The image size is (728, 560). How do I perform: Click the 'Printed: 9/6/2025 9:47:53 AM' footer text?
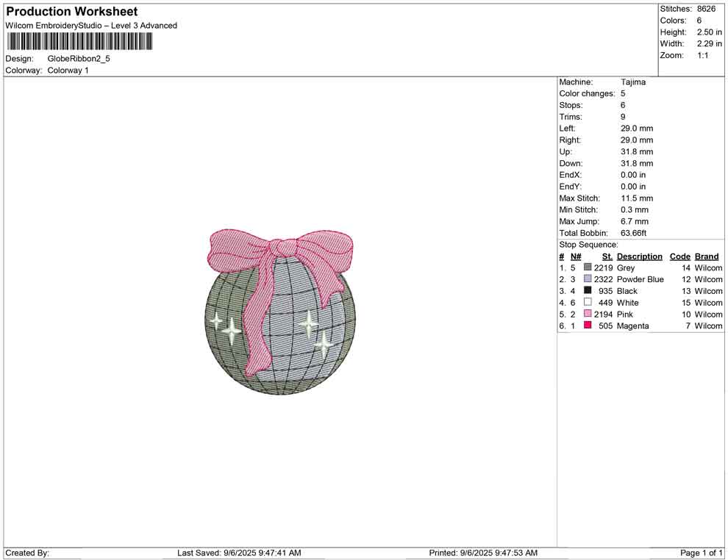pyautogui.click(x=483, y=553)
